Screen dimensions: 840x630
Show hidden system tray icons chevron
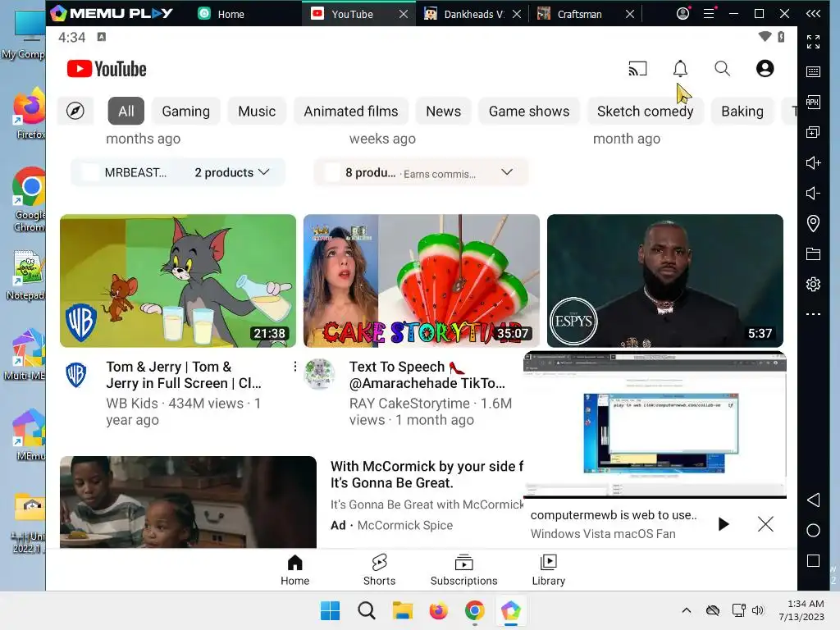pos(687,610)
